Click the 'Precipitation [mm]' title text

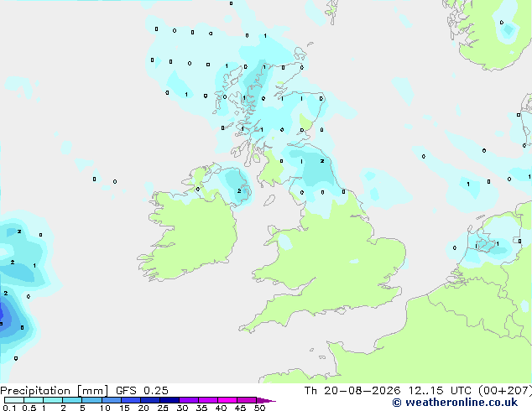tap(55, 391)
